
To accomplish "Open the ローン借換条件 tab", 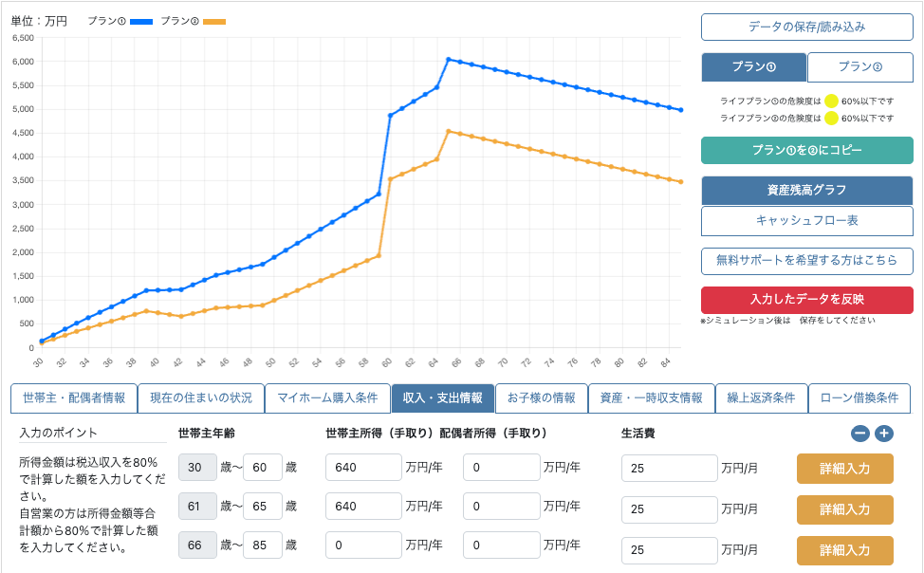I will tap(858, 397).
